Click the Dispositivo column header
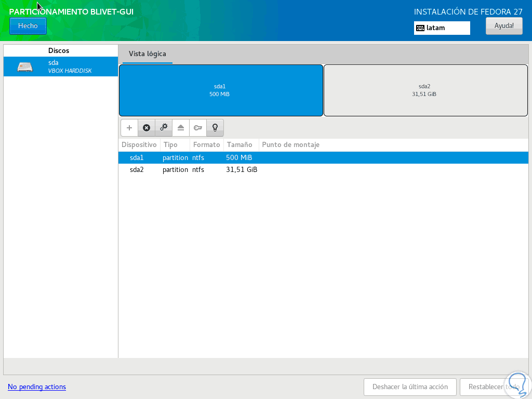This screenshot has height=399, width=532. pyautogui.click(x=139, y=145)
